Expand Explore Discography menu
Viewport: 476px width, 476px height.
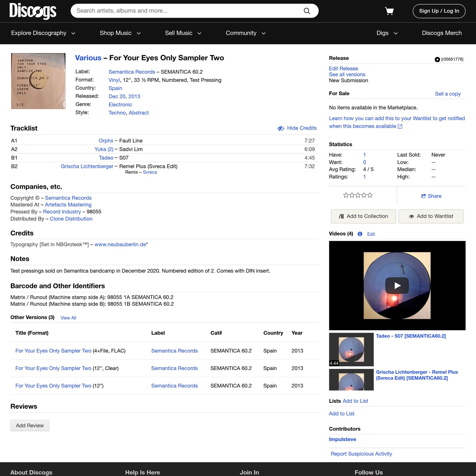(43, 33)
